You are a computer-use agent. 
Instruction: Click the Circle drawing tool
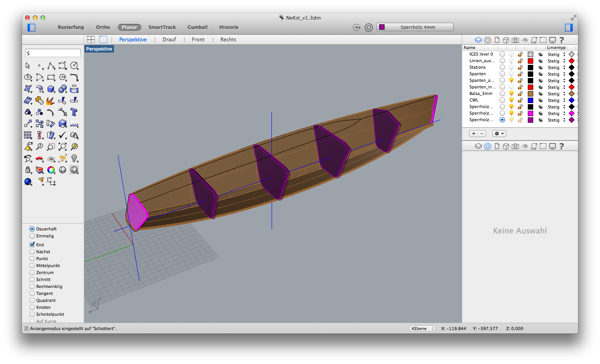tap(74, 66)
